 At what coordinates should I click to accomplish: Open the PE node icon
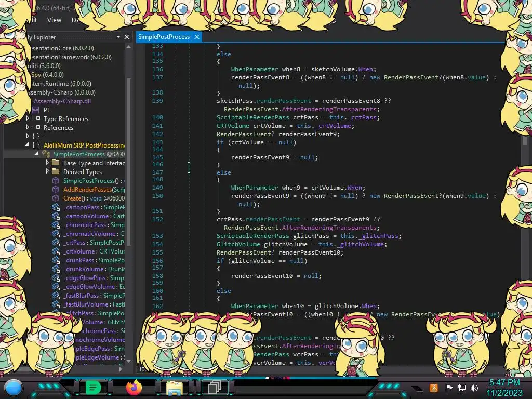coord(36,110)
